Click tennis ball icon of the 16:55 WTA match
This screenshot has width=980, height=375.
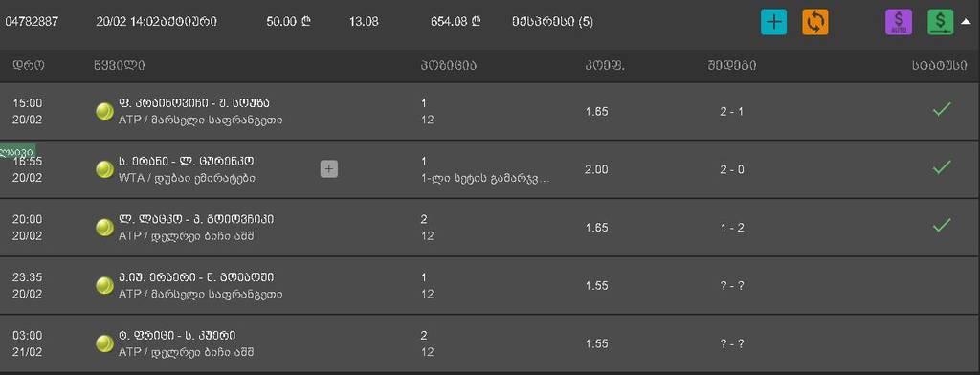(104, 168)
